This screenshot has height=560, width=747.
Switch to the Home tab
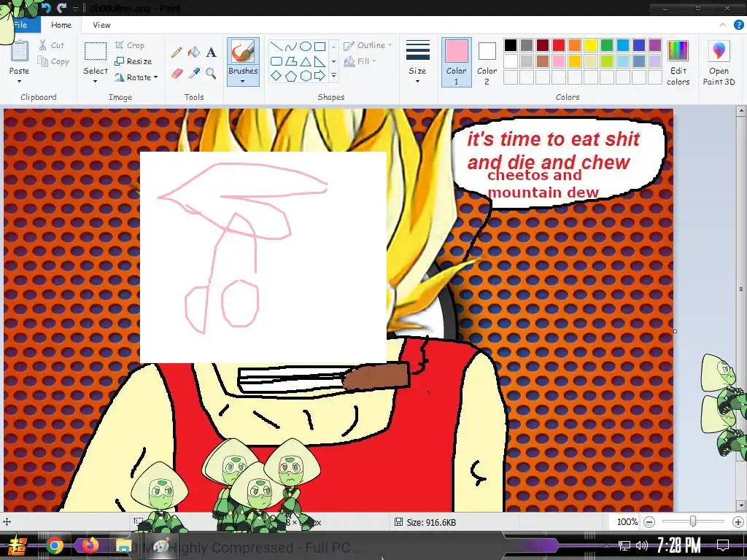(x=61, y=25)
